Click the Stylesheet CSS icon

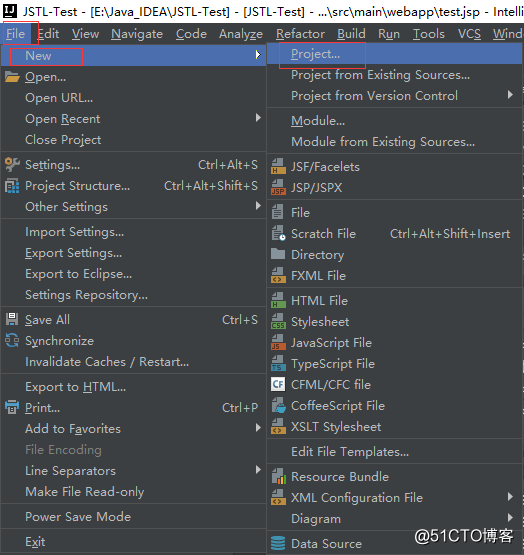tap(278, 321)
